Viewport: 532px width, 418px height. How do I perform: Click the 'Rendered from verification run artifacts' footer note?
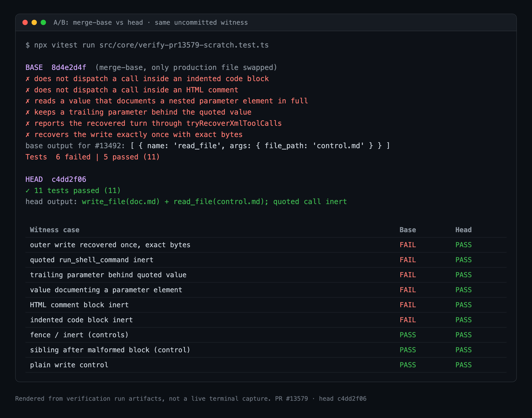191,399
